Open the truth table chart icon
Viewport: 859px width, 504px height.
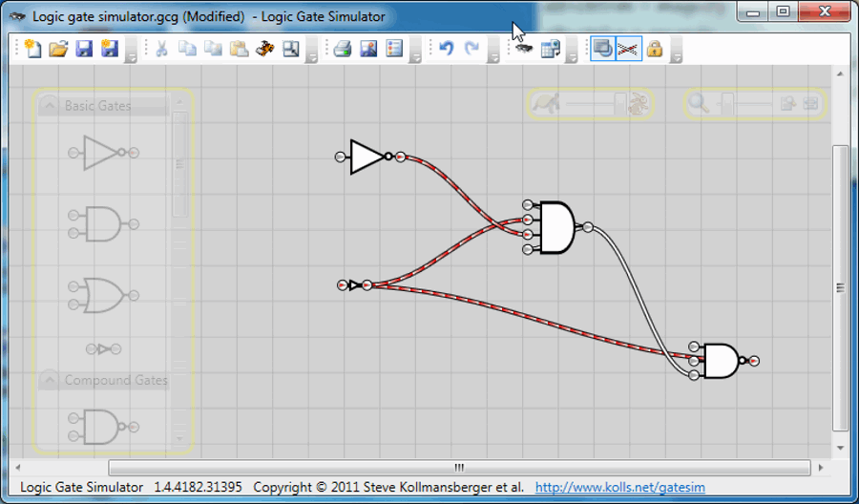(x=550, y=49)
